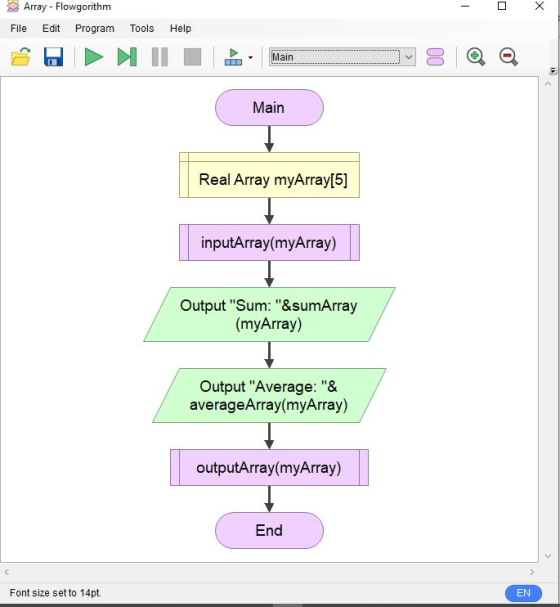The width and height of the screenshot is (560, 607).
Task: Run the program with the green play button
Action: tap(94, 57)
